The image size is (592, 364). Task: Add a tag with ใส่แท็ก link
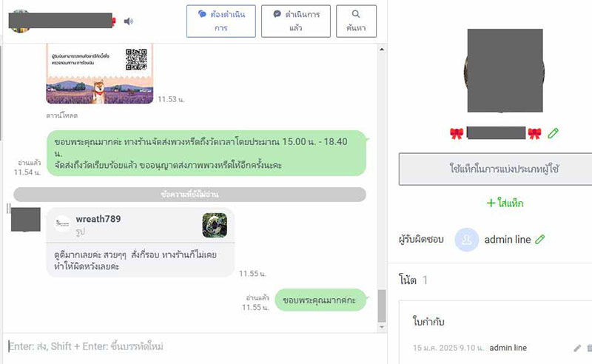pyautogui.click(x=505, y=203)
